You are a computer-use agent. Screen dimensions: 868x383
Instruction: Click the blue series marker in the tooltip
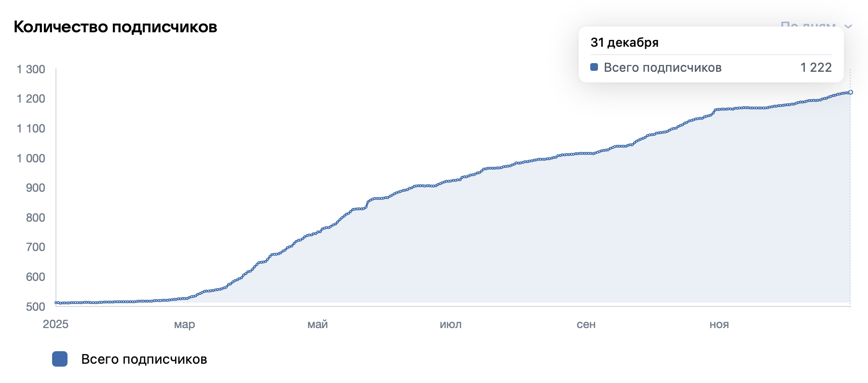594,67
